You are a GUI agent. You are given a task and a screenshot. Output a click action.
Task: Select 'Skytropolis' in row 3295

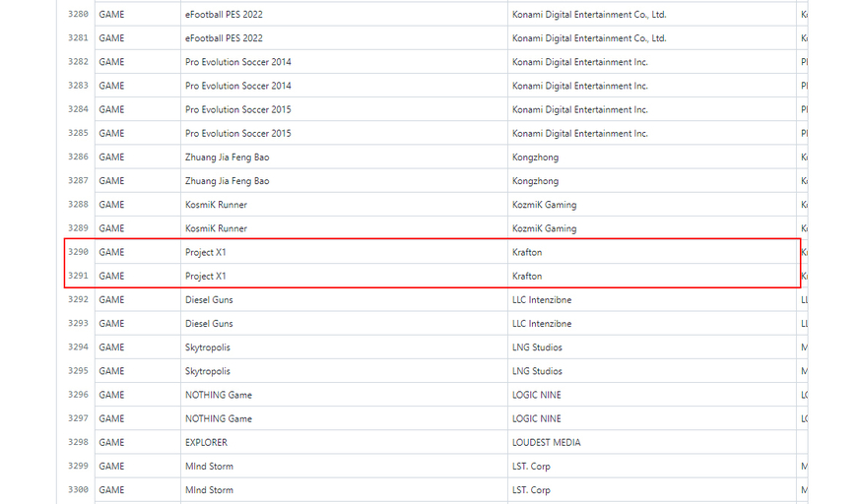click(x=208, y=371)
